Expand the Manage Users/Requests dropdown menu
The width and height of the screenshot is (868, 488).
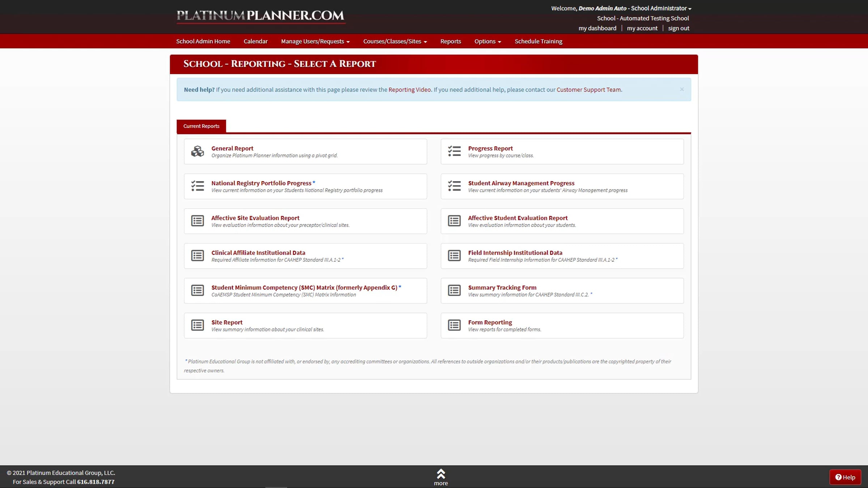(x=315, y=42)
